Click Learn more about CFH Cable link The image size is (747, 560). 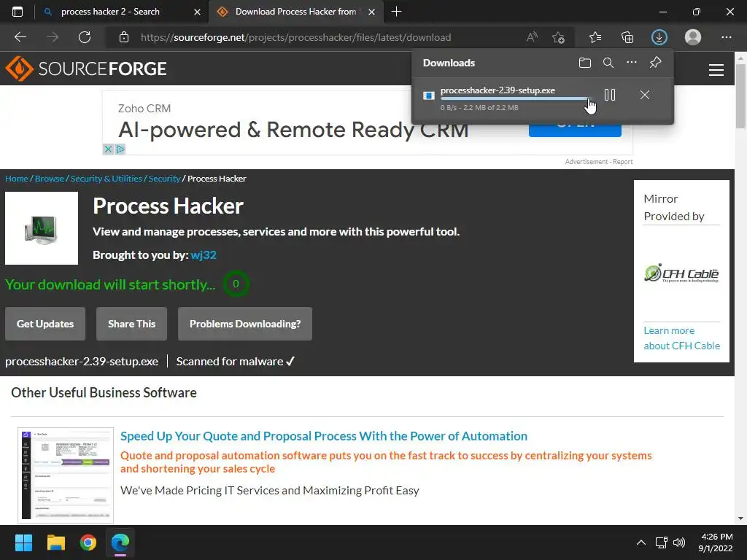coord(682,338)
